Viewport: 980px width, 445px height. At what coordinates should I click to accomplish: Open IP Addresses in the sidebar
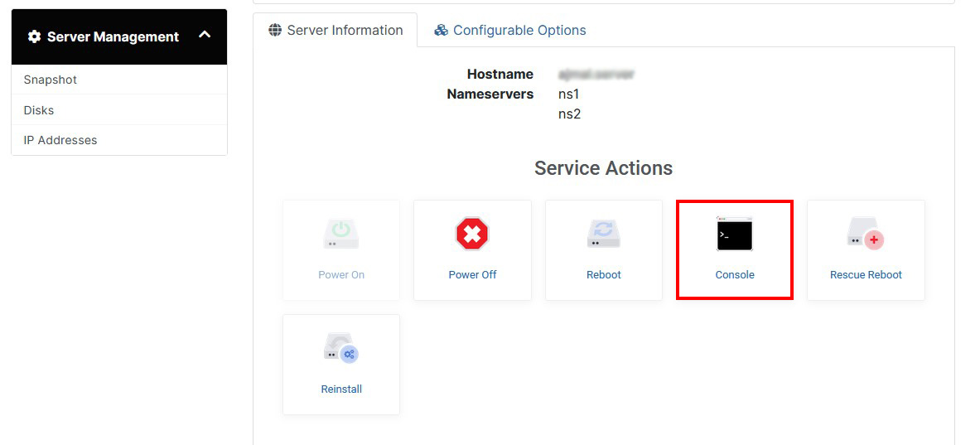tap(119, 140)
